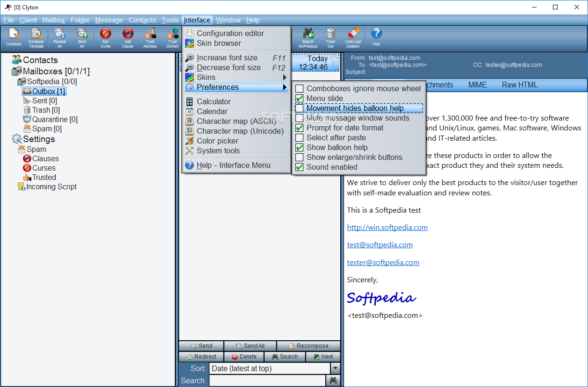Open Calendar from Interface menu
This screenshot has height=387, width=588.
tap(236, 111)
